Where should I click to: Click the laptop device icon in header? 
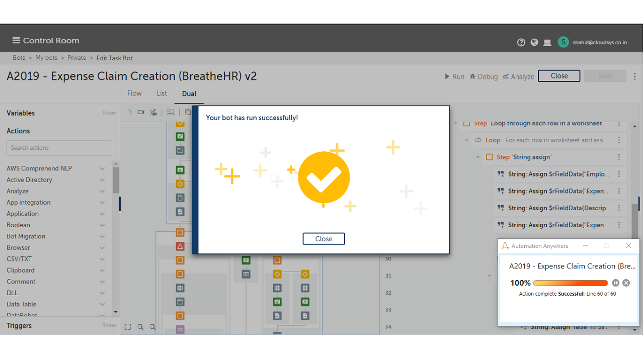pos(547,43)
